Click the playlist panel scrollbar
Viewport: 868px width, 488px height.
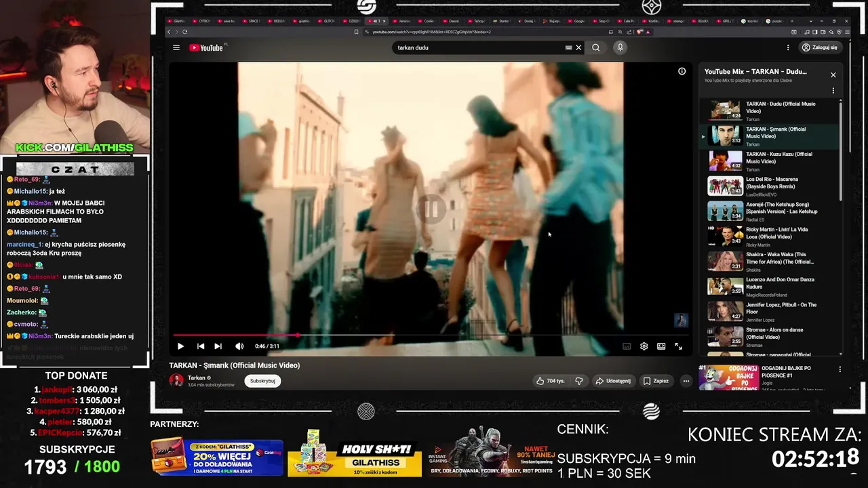click(x=841, y=150)
